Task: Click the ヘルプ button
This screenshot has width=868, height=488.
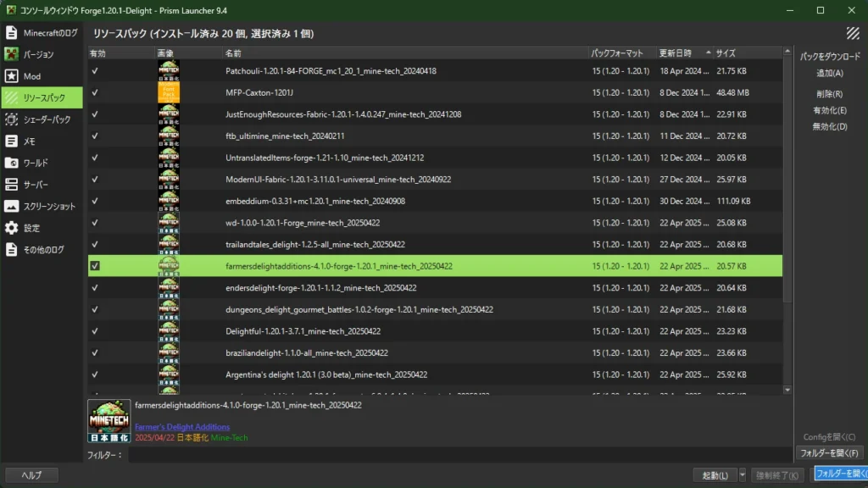Action: pos(31,475)
